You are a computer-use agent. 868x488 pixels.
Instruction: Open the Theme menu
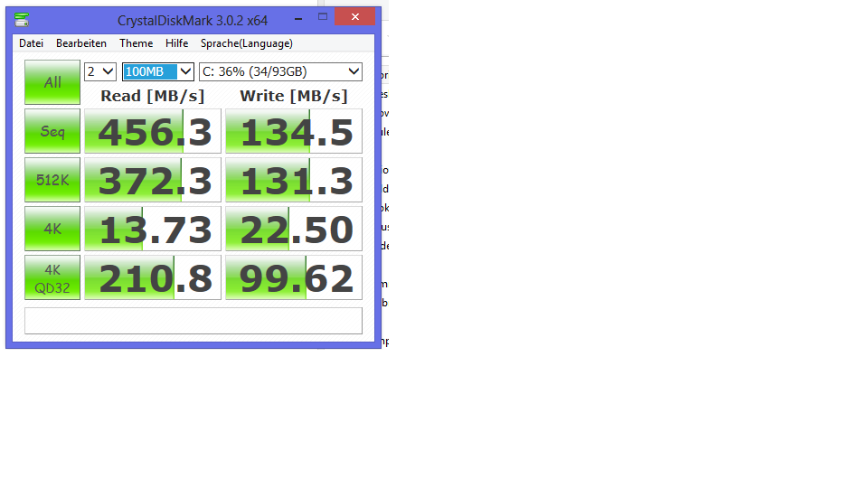pos(137,43)
